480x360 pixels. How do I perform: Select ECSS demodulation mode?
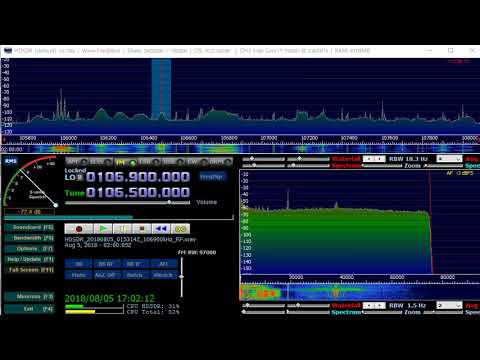coord(101,162)
